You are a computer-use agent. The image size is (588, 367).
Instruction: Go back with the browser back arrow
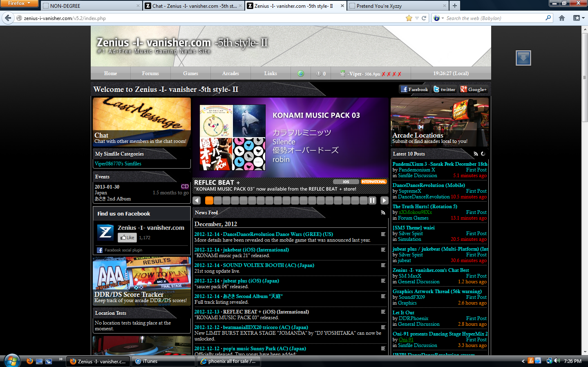tap(8, 18)
